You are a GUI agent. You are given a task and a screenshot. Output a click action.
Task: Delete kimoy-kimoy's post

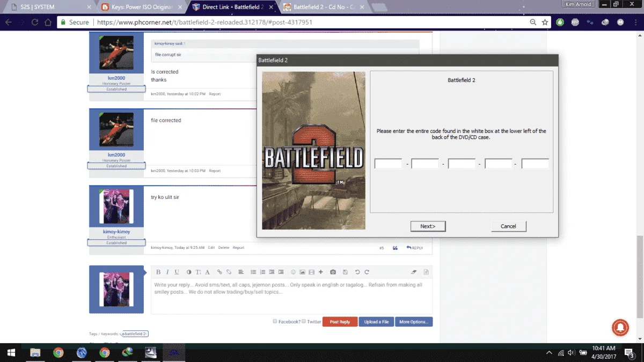pyautogui.click(x=224, y=248)
